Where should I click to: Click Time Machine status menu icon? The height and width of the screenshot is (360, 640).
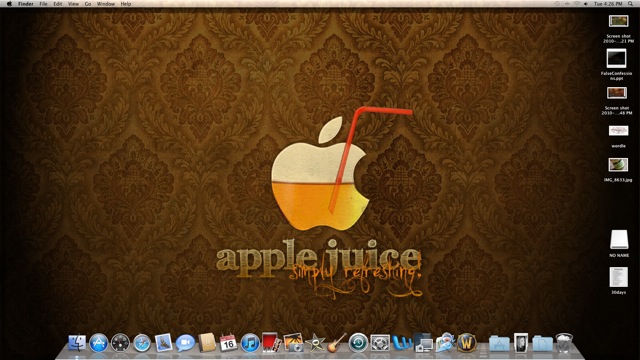pyautogui.click(x=557, y=4)
